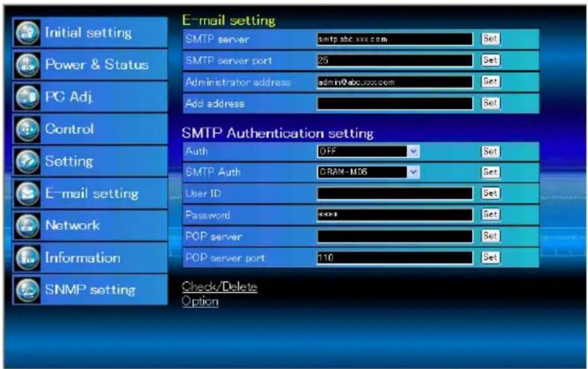Viewport: 588px width, 369px height.
Task: Click the POP server input field
Action: [x=395, y=236]
